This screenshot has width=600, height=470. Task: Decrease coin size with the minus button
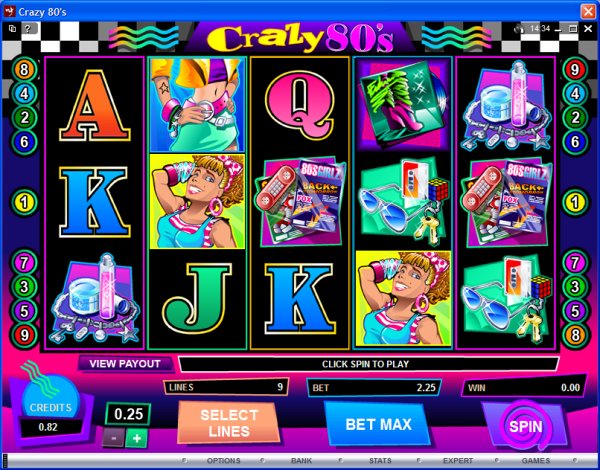[x=113, y=438]
